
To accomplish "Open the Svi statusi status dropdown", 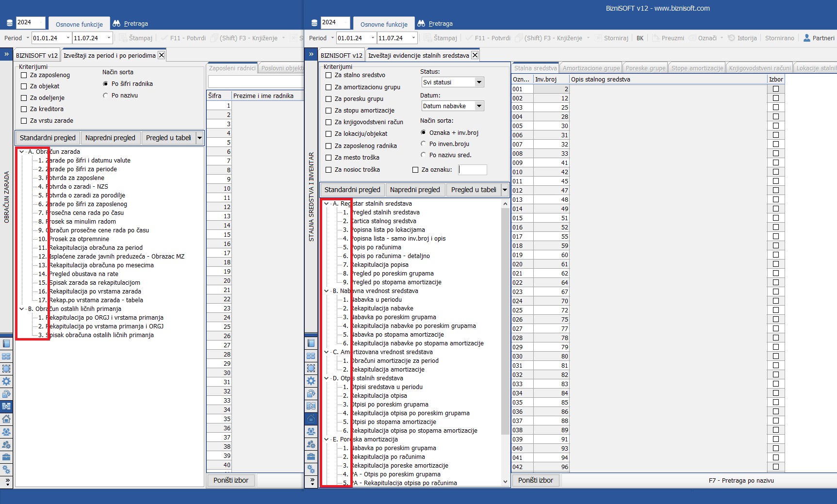I will (x=479, y=82).
